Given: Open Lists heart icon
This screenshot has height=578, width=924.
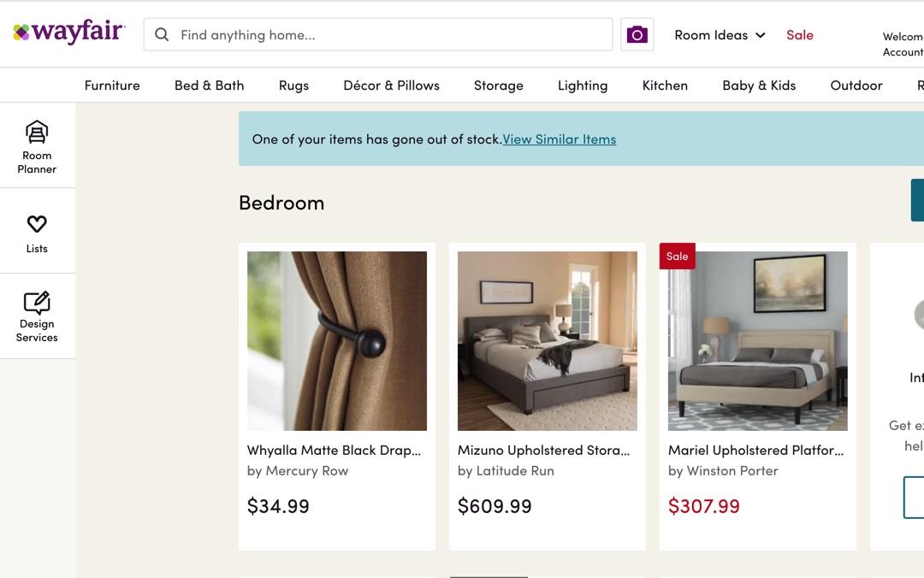Looking at the screenshot, I should click(37, 224).
